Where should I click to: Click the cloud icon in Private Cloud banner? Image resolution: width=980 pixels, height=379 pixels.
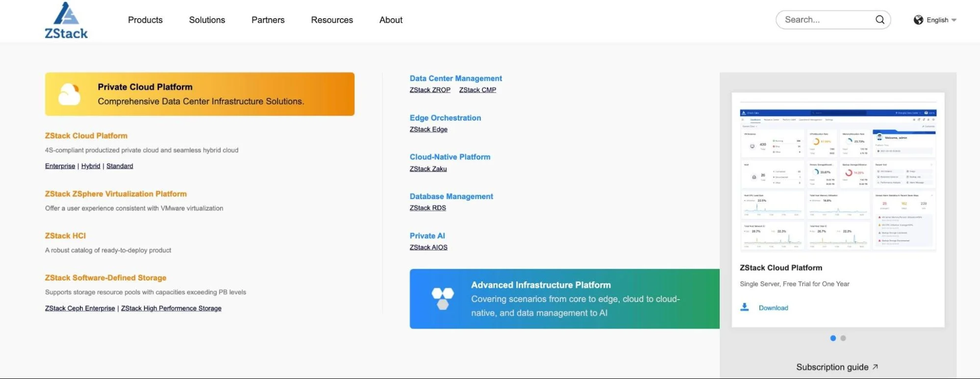coord(69,94)
